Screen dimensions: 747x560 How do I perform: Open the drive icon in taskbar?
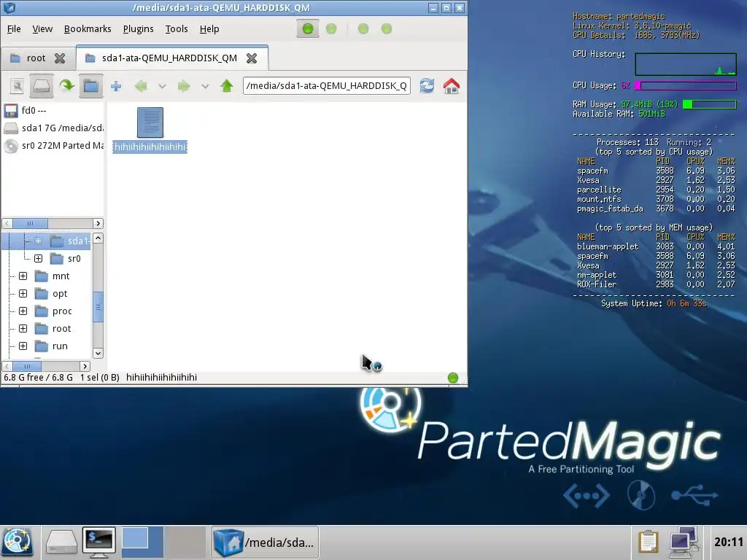click(x=61, y=542)
